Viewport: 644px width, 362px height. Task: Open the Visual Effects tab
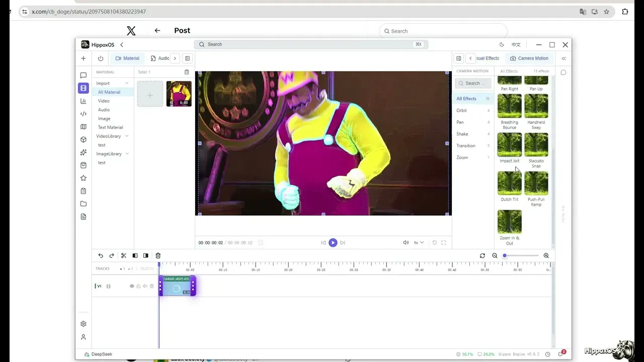pos(488,58)
